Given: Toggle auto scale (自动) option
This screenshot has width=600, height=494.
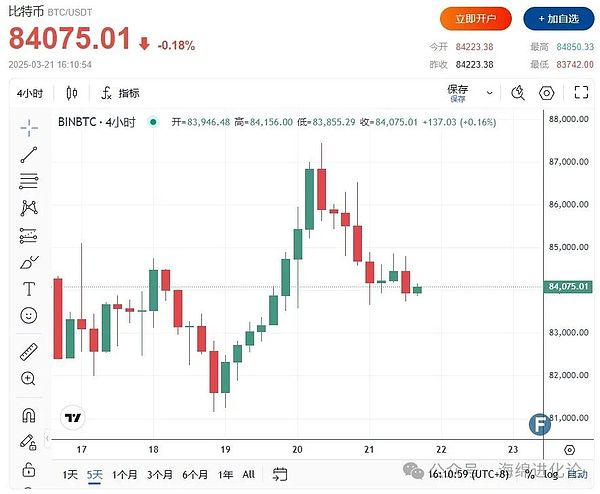Looking at the screenshot, I should [x=577, y=474].
